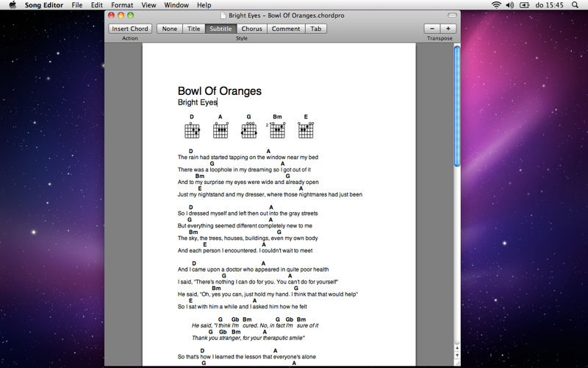Click the volume speaker icon

click(509, 5)
